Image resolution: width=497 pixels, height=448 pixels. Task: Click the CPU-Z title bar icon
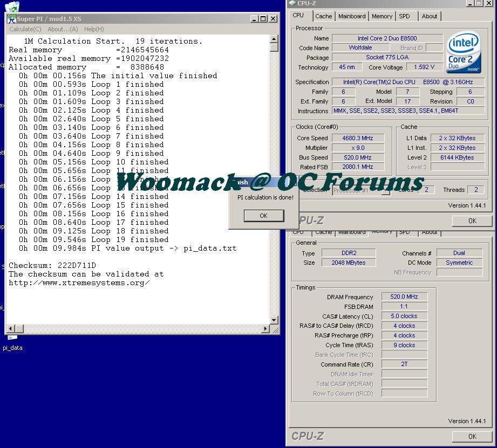click(292, 3)
